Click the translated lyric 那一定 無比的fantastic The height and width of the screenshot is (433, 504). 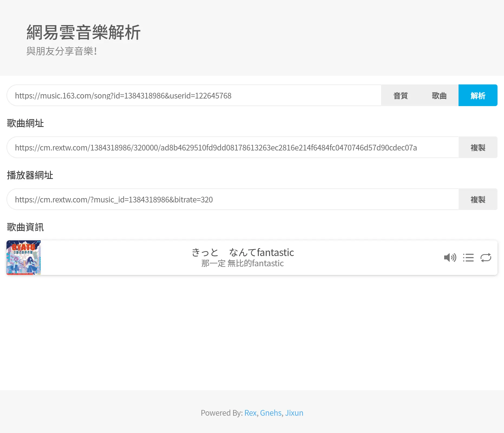[x=243, y=263]
